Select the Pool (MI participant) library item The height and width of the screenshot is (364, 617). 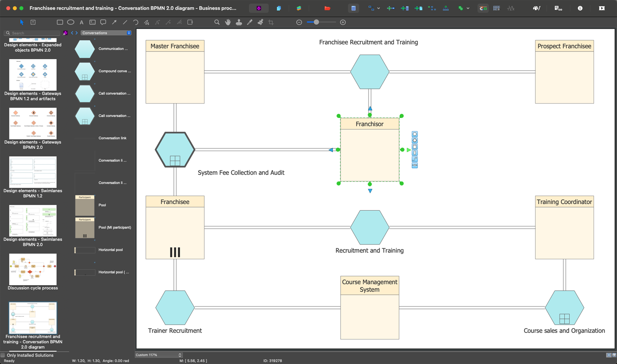click(x=114, y=227)
